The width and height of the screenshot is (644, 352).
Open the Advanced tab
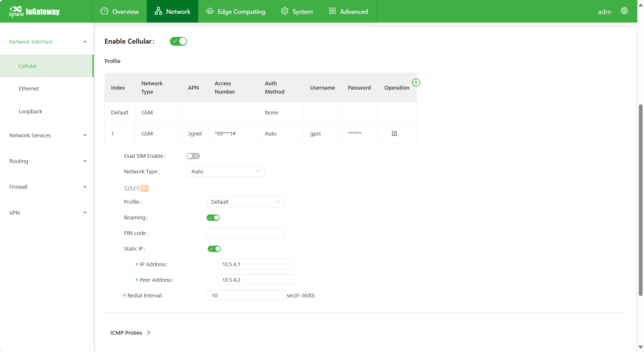(348, 12)
